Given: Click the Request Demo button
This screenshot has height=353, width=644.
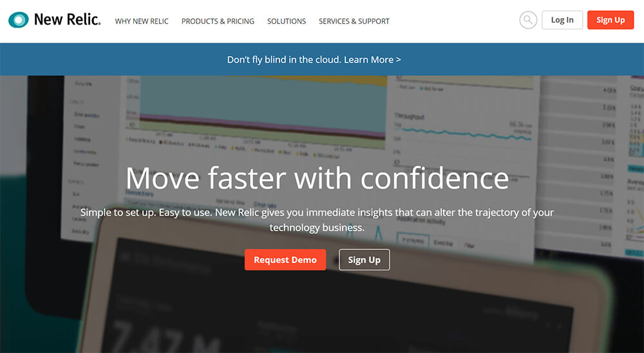Looking at the screenshot, I should pyautogui.click(x=285, y=260).
